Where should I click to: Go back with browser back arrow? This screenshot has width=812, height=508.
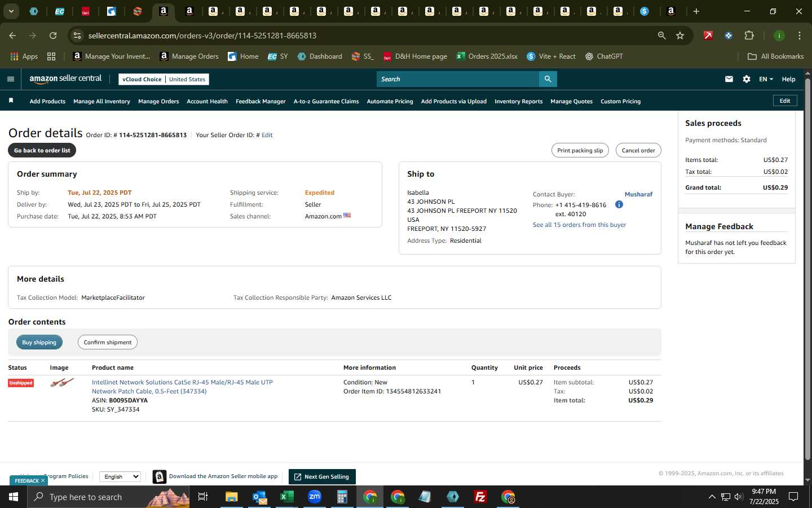point(12,36)
